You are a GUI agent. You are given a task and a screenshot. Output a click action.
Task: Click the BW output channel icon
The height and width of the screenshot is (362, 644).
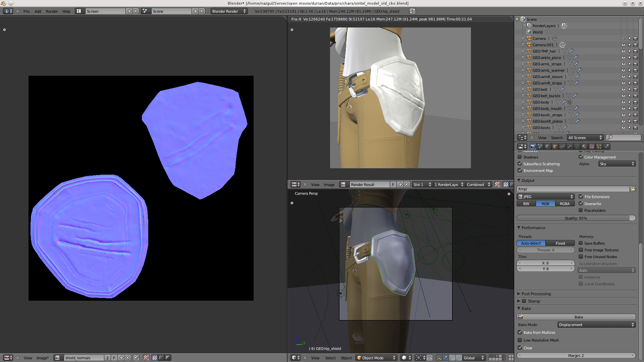point(526,203)
